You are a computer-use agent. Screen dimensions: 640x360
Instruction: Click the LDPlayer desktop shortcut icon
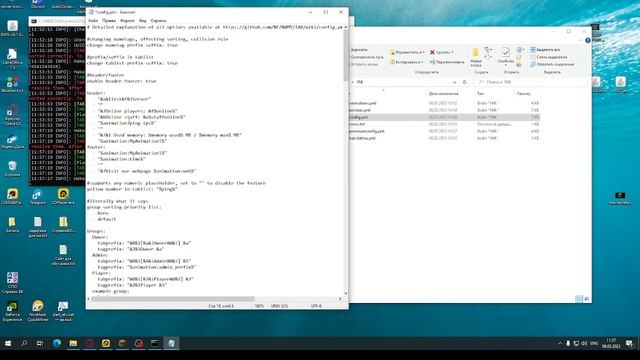pos(63,196)
